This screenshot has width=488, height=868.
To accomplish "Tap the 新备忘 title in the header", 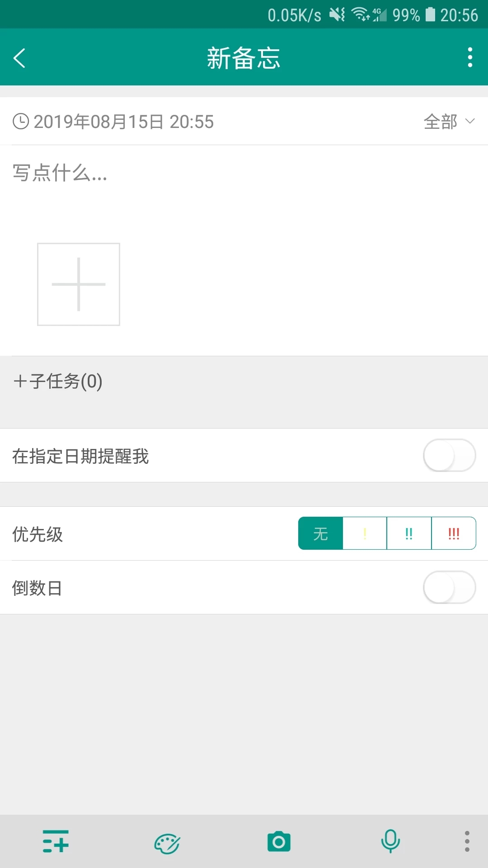I will 244,57.
